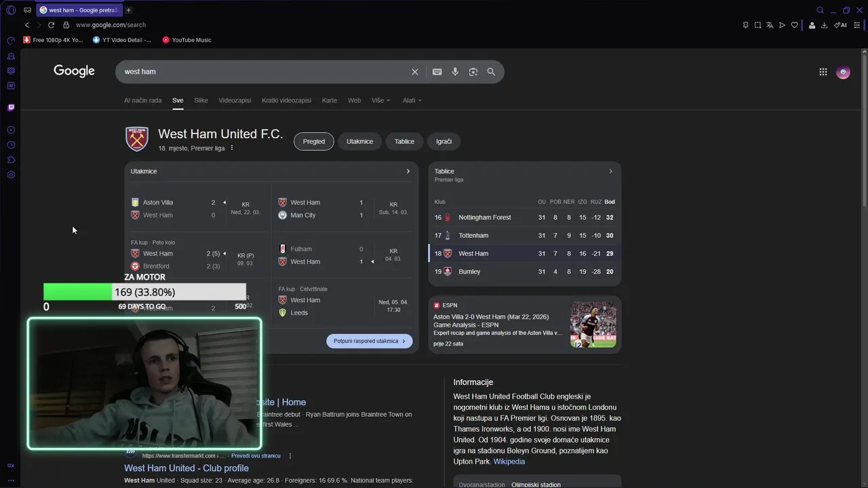Screen dimensions: 868x488
Task: Open the Google account avatar
Action: [x=843, y=72]
